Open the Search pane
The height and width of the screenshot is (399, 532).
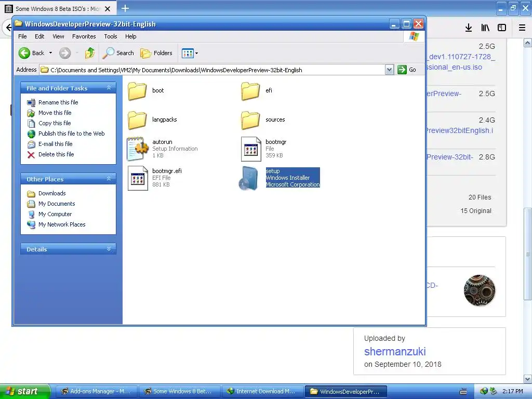(x=118, y=53)
